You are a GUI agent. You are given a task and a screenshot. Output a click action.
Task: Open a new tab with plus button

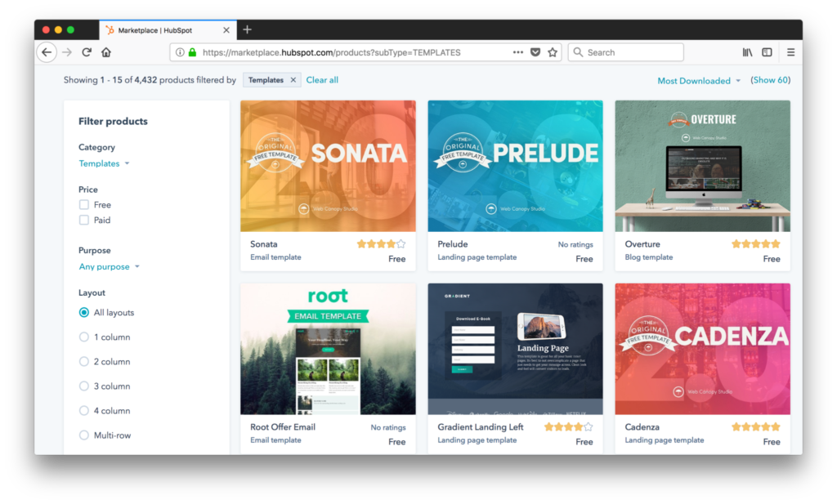pyautogui.click(x=247, y=30)
